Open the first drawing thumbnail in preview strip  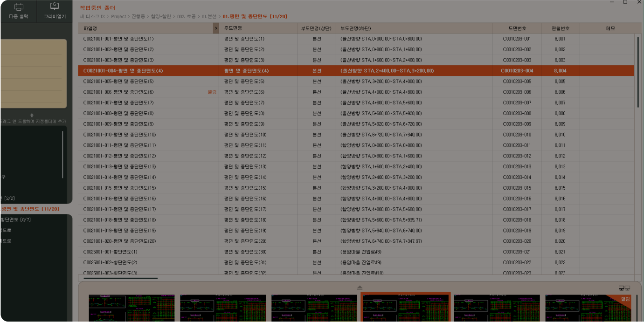coord(132,308)
